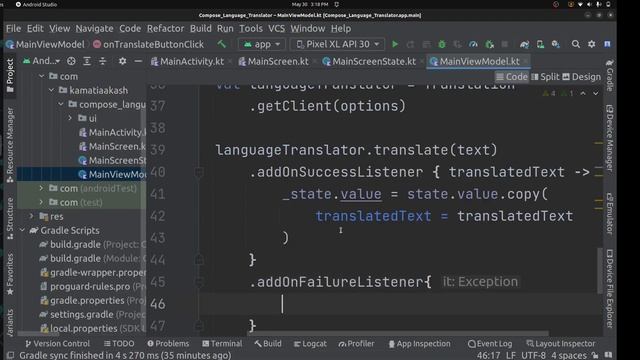Expand the com (androidTest) folder
The height and width of the screenshot is (360, 640).
pyautogui.click(x=41, y=189)
